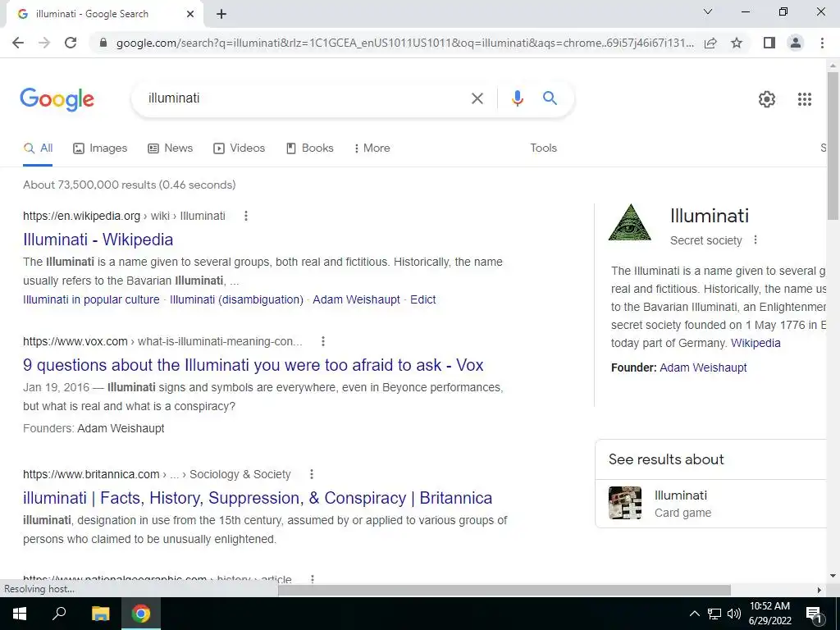Click the vertical scrollbar thumb
This screenshot has width=840, height=630.
[x=833, y=144]
